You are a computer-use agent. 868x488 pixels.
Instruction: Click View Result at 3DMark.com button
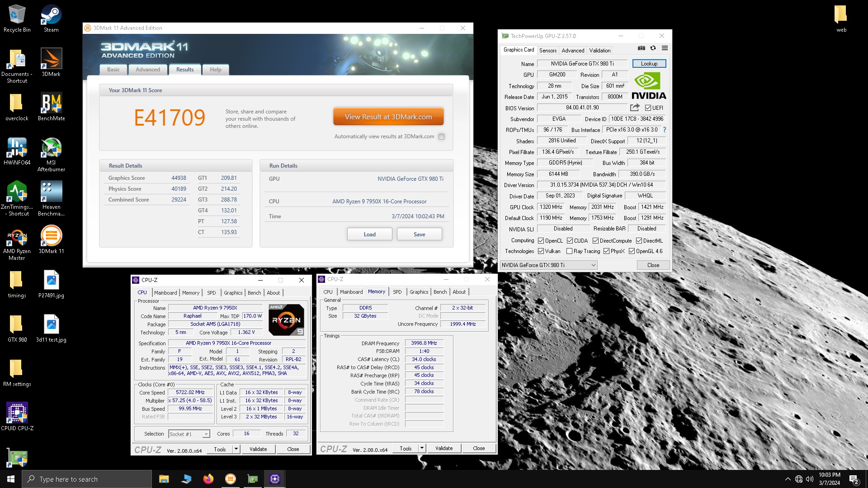[x=388, y=117]
